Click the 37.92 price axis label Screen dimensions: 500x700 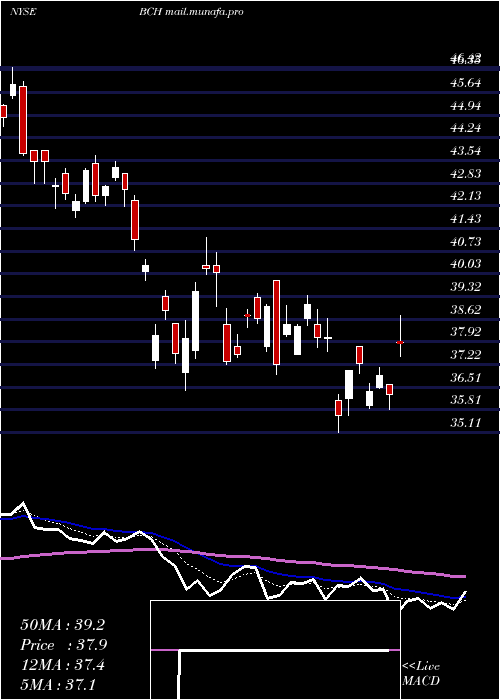[466, 332]
